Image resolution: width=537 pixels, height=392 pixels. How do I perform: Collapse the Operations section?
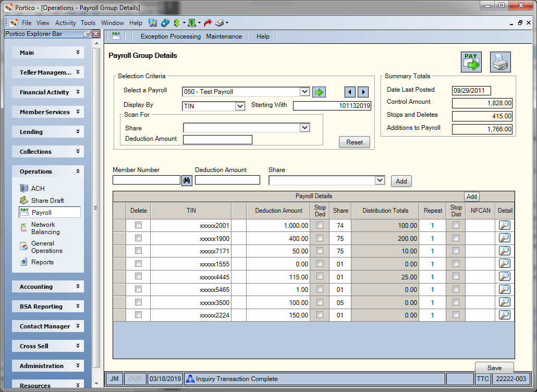click(x=48, y=171)
